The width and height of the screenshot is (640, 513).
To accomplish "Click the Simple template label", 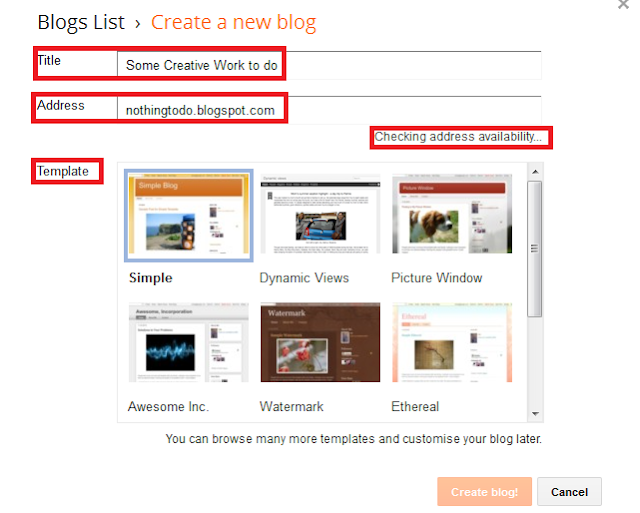I will (x=151, y=278).
